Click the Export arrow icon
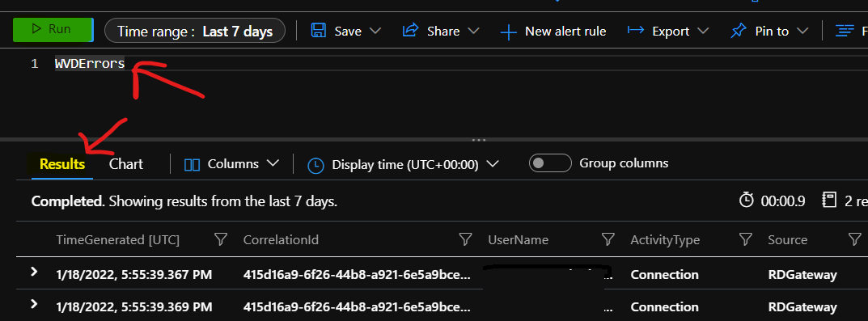This screenshot has width=868, height=321. [x=636, y=31]
